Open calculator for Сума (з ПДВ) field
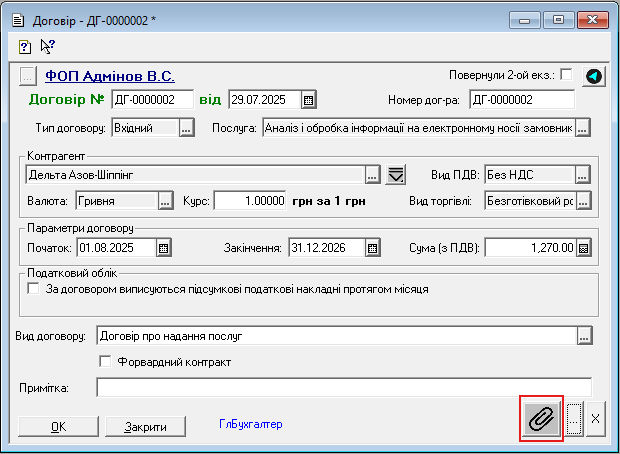The image size is (620, 454). 583,248
